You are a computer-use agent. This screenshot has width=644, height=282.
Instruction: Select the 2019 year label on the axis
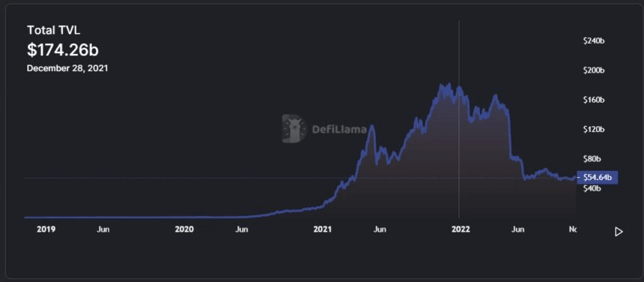click(46, 229)
